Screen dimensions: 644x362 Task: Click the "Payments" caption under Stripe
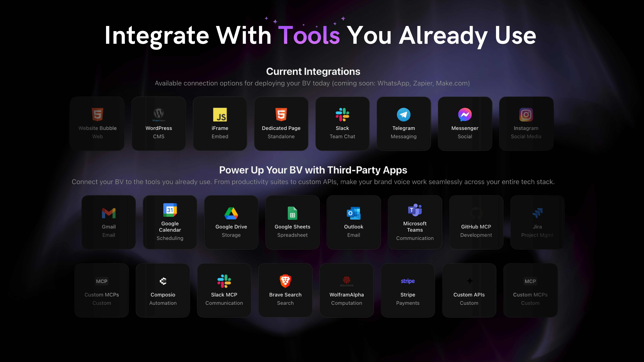point(408,303)
